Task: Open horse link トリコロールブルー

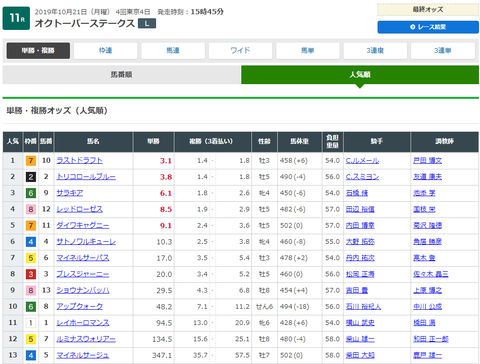Action: [86, 177]
